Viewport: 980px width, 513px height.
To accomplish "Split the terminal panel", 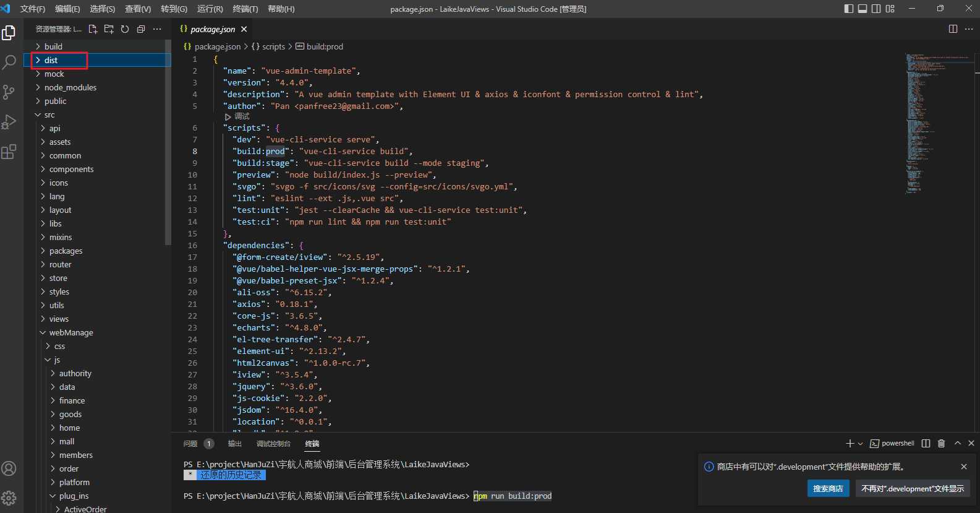I will (926, 443).
